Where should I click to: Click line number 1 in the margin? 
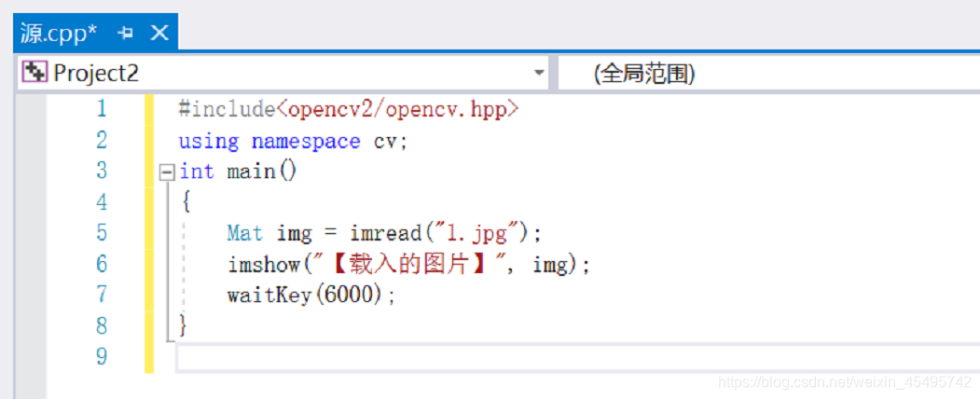[x=101, y=109]
